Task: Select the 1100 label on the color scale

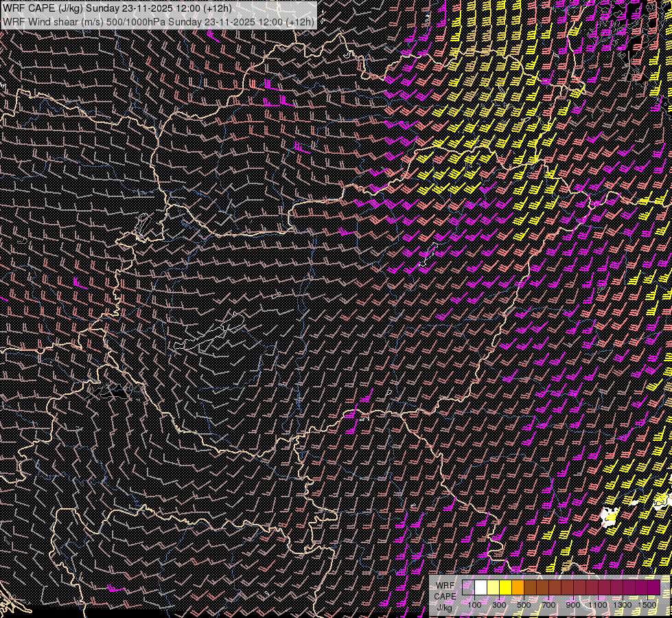Action: coord(598,605)
